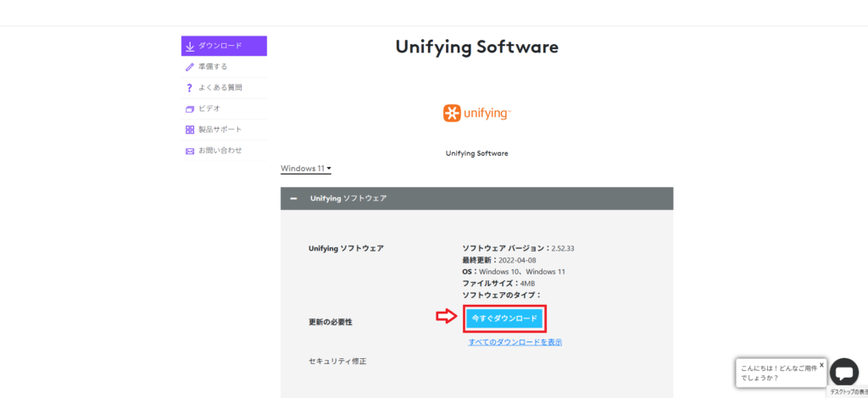Click the 最終更新 2022-04-08 date text
This screenshot has width=868, height=398.
[498, 260]
